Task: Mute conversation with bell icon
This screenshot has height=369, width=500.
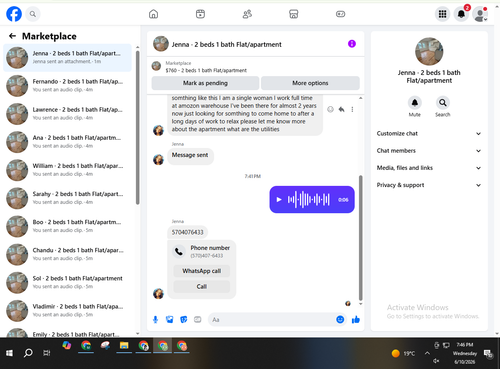Action: point(415,103)
